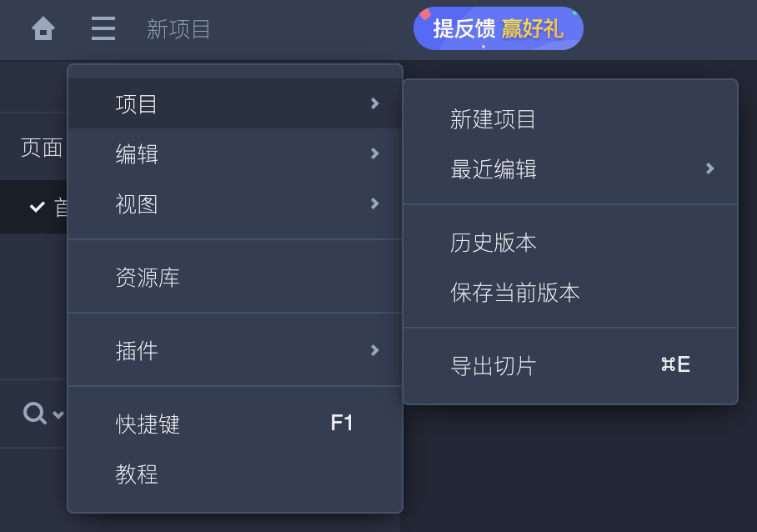Viewport: 757px width, 532px height.
Task: Click 保存当前版本
Action: tap(570, 293)
